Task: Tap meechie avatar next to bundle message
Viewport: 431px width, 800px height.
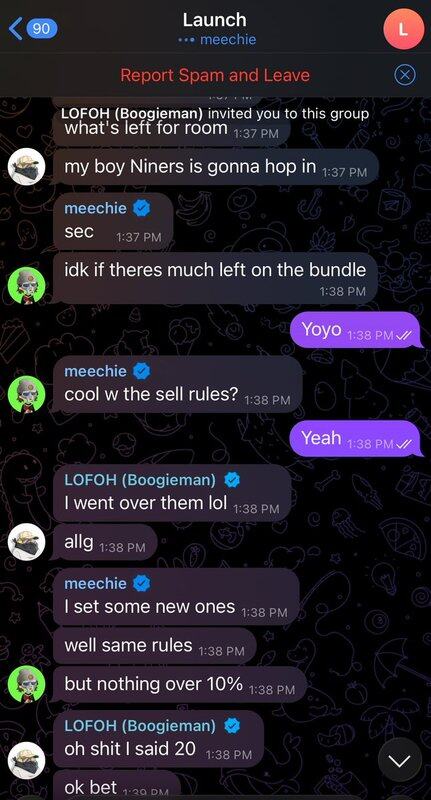Action: (27, 286)
